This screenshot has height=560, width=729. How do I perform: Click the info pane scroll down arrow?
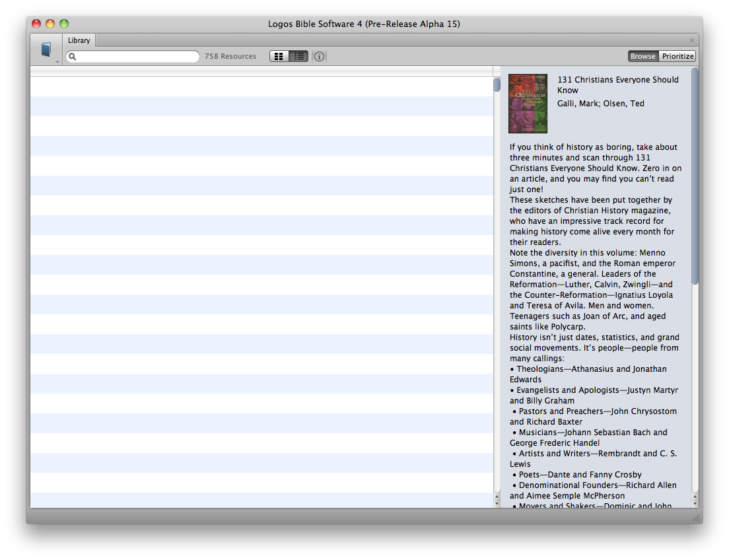[695, 504]
